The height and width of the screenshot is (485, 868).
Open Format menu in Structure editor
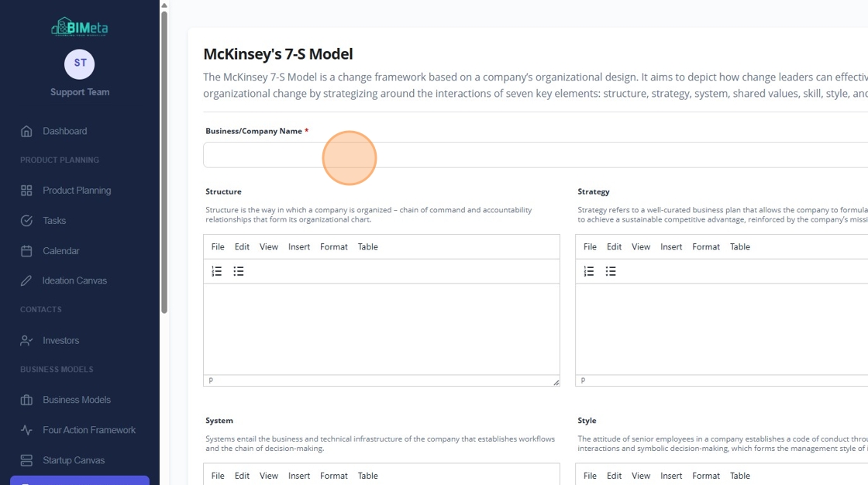pos(334,246)
